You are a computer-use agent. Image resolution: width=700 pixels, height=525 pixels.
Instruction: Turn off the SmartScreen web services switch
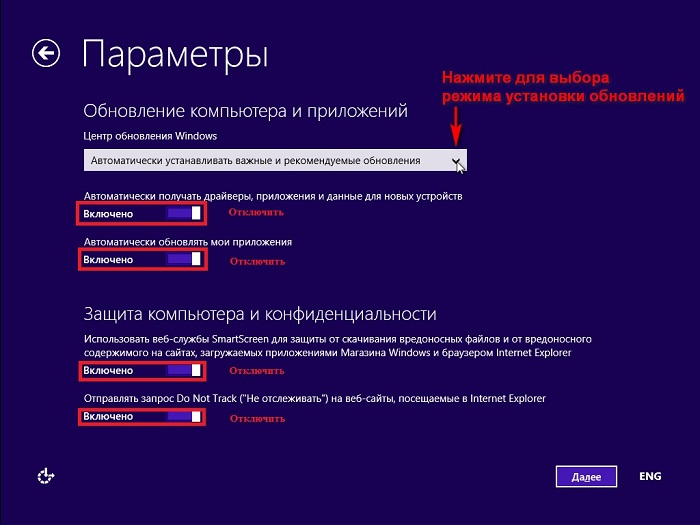click(x=183, y=370)
